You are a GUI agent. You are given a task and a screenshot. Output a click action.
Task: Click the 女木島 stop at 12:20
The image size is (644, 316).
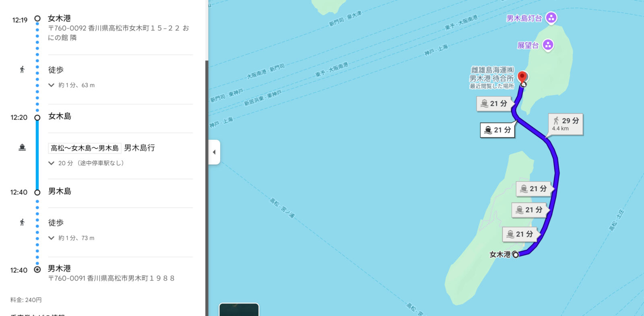click(x=60, y=116)
